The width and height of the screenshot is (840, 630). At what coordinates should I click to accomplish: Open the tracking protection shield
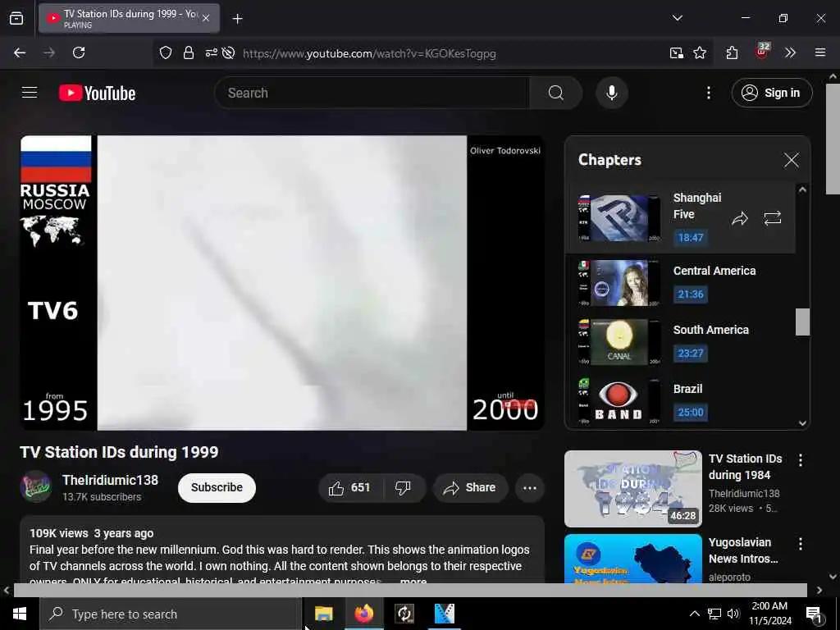coord(166,52)
